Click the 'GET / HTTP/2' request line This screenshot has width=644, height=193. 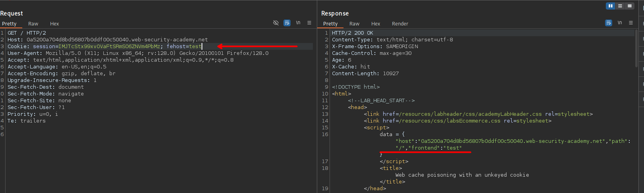pos(27,33)
